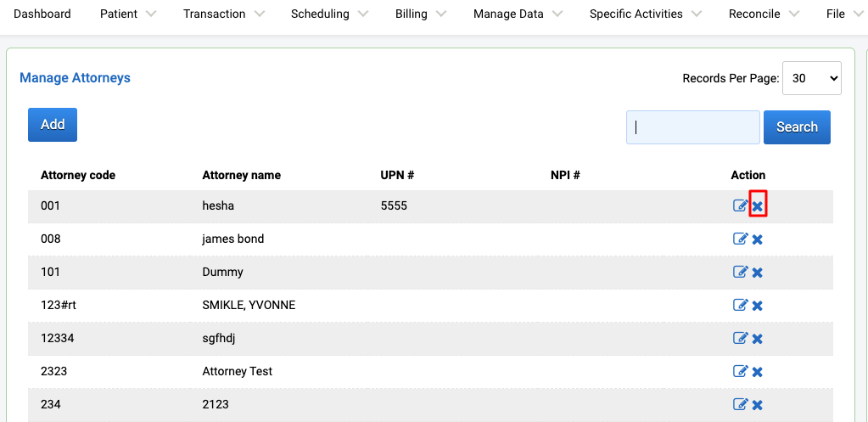The image size is (868, 422).
Task: Edit the Attorney Test record
Action: pos(740,371)
